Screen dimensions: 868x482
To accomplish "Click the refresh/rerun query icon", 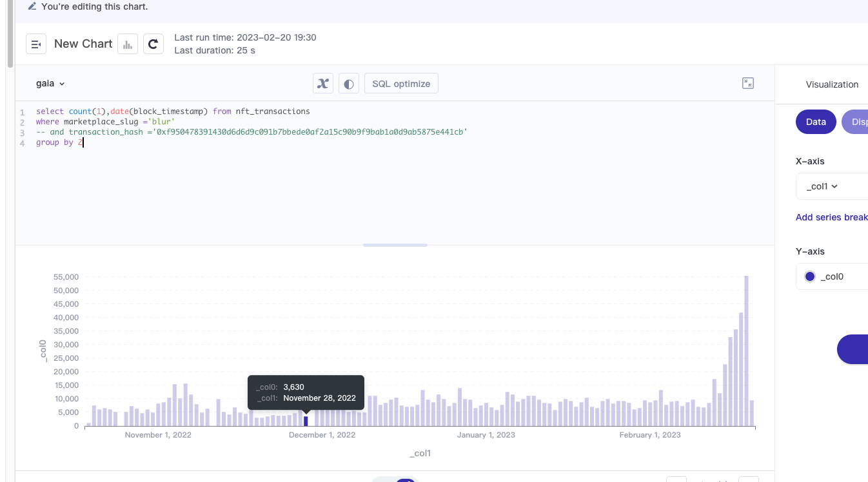I will pos(153,44).
